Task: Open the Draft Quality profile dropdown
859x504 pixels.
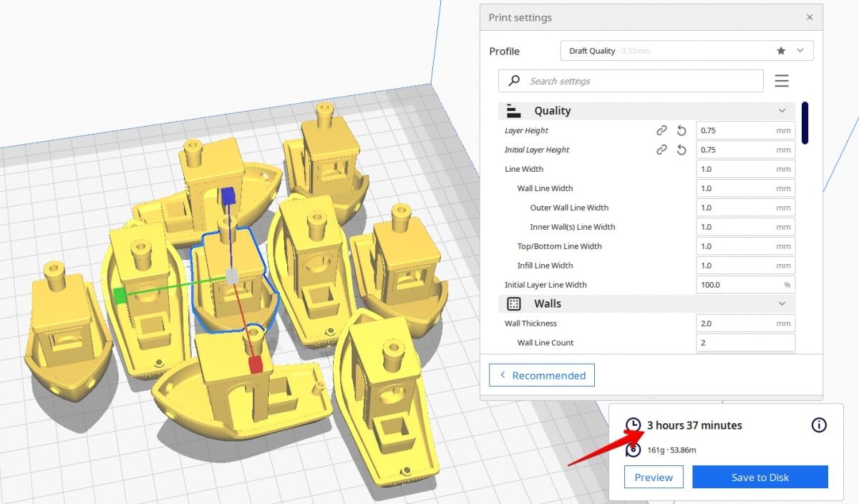Action: (x=687, y=51)
